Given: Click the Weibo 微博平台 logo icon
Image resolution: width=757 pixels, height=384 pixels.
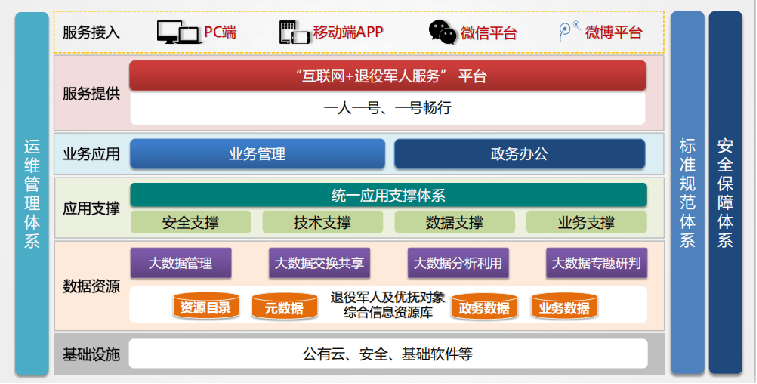Looking at the screenshot, I should coord(570,30).
